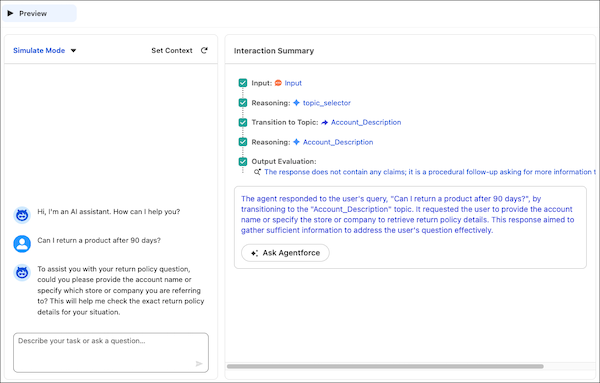Viewport: 600px width, 383px height.
Task: Click the Simulate Mode dropdown arrow
Action: [x=73, y=51]
